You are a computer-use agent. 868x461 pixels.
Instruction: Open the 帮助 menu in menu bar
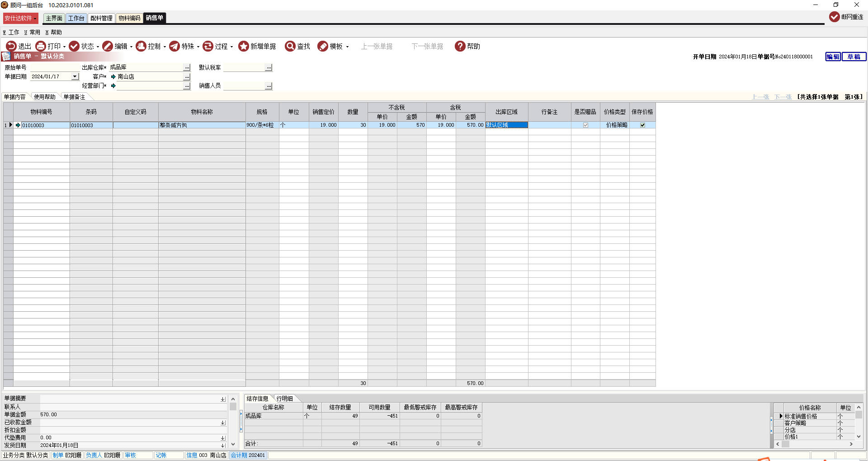[x=54, y=32]
